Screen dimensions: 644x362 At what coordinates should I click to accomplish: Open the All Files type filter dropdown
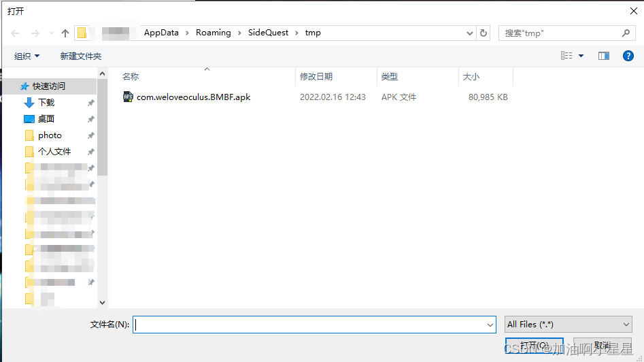[x=568, y=325]
